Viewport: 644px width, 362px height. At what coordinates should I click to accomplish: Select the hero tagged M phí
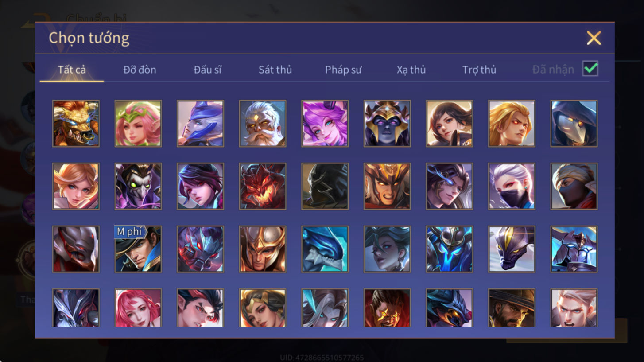tap(138, 249)
